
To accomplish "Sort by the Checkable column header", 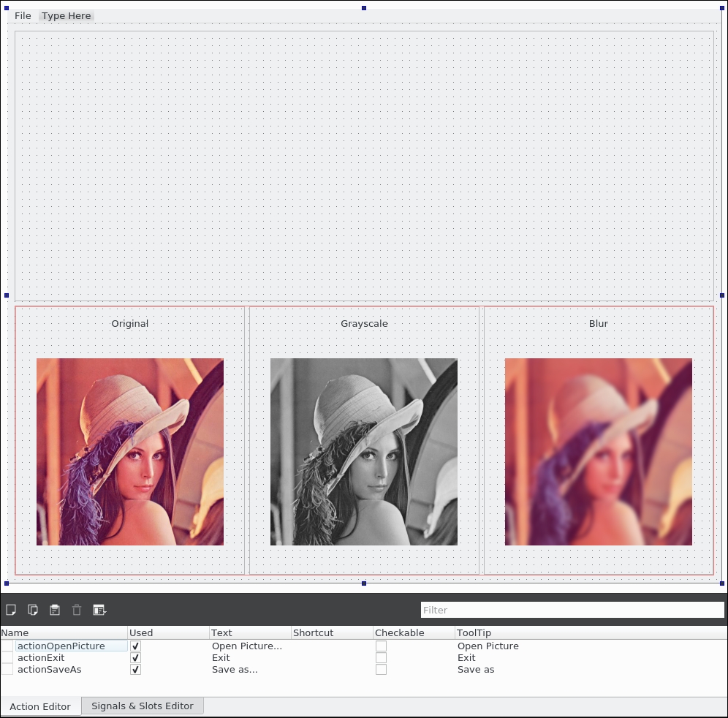I will [x=414, y=632].
